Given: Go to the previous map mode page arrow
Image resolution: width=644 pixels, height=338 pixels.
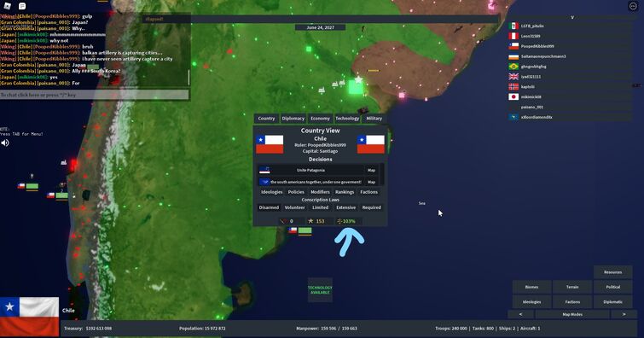Looking at the screenshot, I should (521, 314).
